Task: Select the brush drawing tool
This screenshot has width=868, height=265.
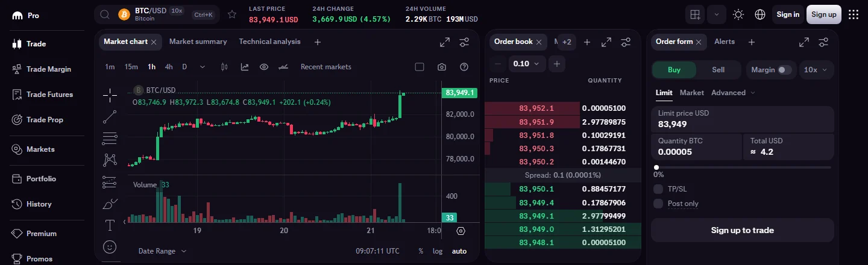Action: 110,204
